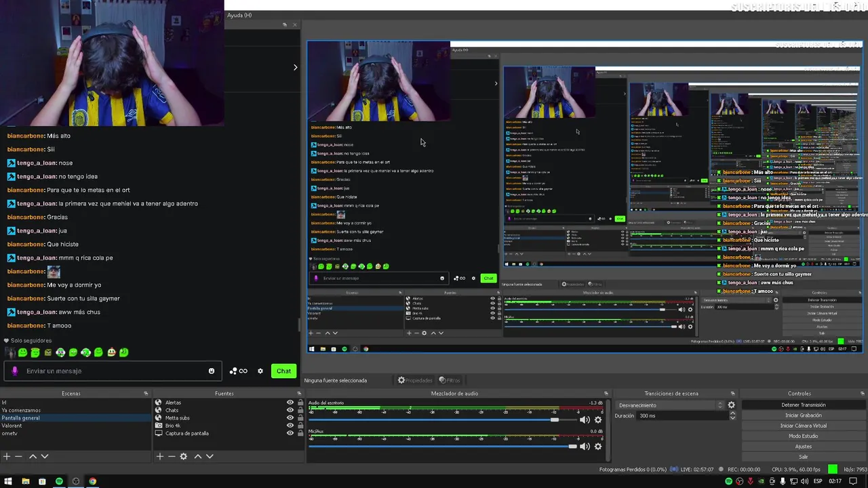
Task: Open Spotify from the taskbar
Action: (x=59, y=481)
